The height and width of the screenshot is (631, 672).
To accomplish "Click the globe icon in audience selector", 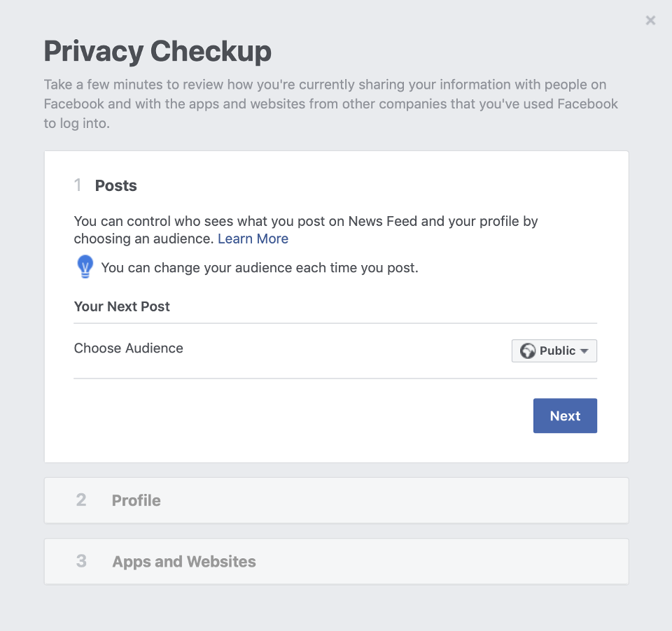I will click(528, 351).
